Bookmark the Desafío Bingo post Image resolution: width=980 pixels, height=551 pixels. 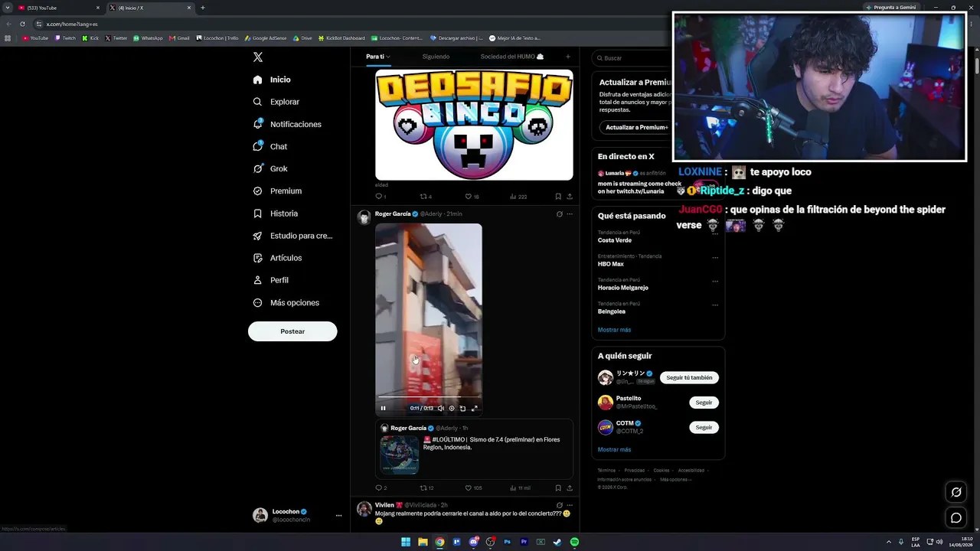click(x=557, y=197)
